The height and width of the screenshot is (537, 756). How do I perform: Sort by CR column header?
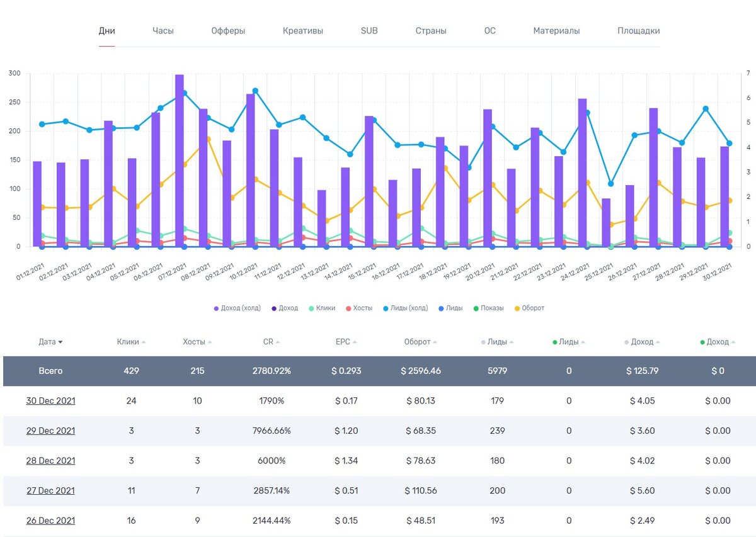(x=272, y=342)
